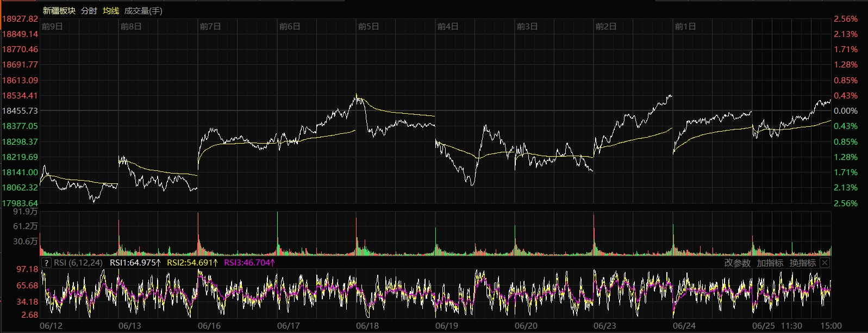Click the 18849.14 price label

(20, 34)
